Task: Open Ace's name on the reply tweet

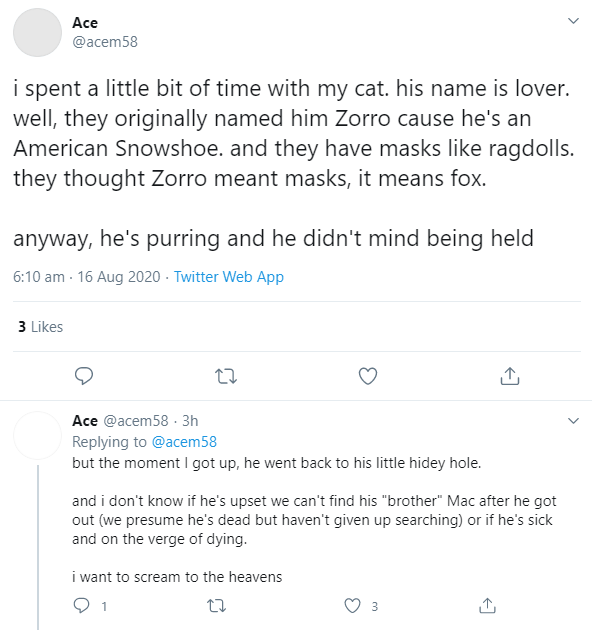Action: [x=85, y=421]
